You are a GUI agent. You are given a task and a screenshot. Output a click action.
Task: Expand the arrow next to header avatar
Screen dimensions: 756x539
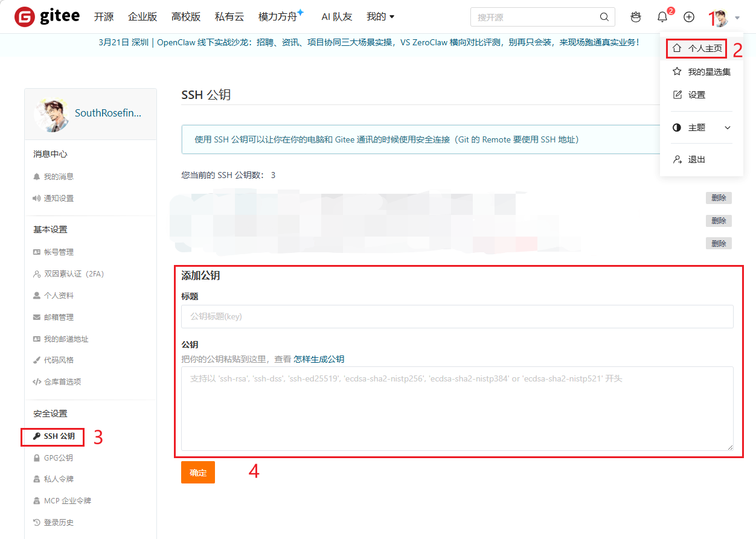[737, 18]
